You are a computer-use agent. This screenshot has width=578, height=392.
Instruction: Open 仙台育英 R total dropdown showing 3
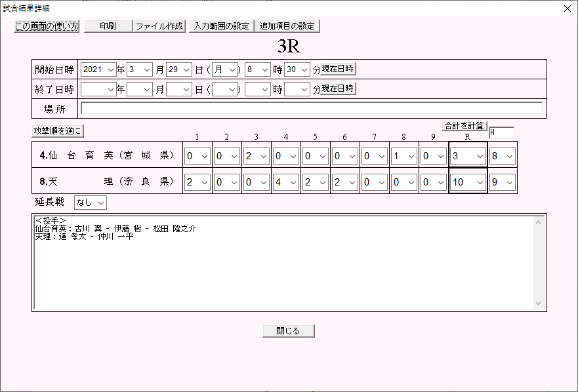468,156
